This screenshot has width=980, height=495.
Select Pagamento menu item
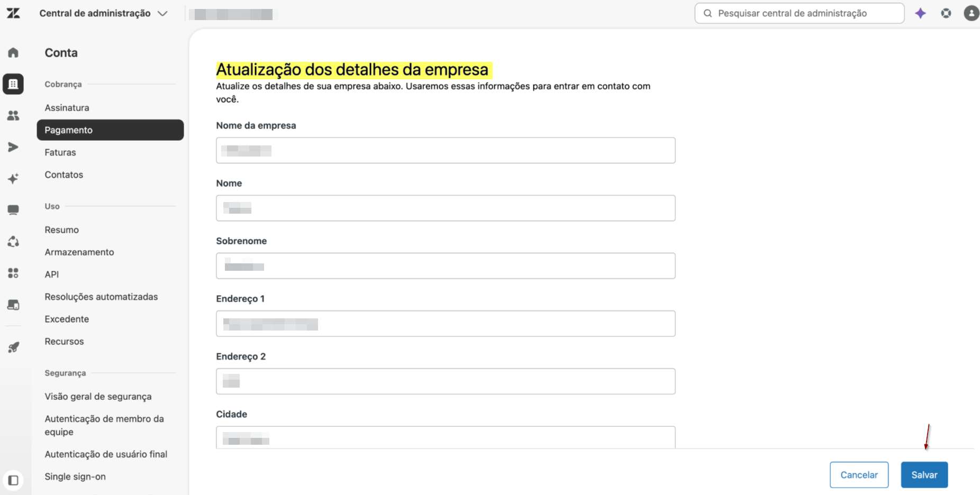[x=110, y=130]
